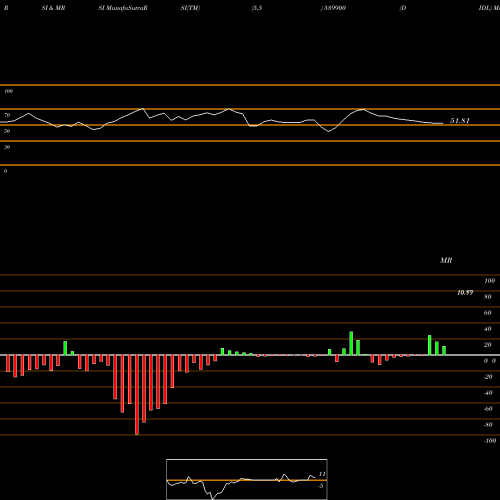Click the RSI axis label 70

point(7,115)
